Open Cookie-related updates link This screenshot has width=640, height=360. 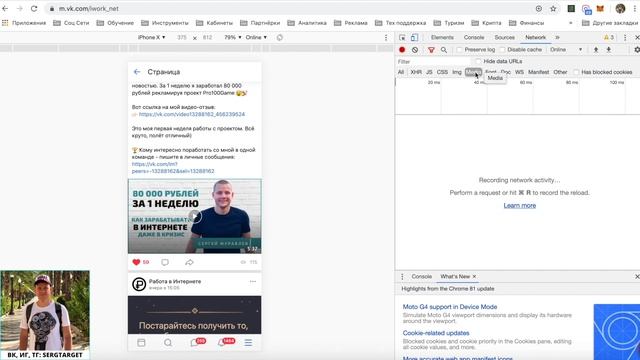pos(436,333)
